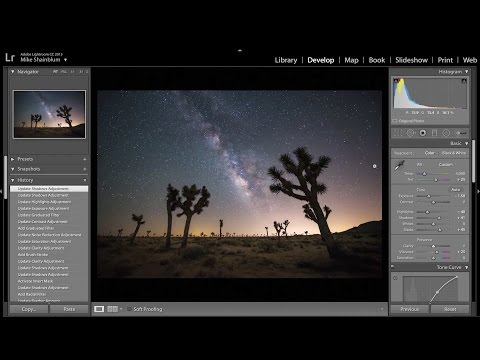Click the Reset button
The width and height of the screenshot is (480, 360).
[450, 309]
